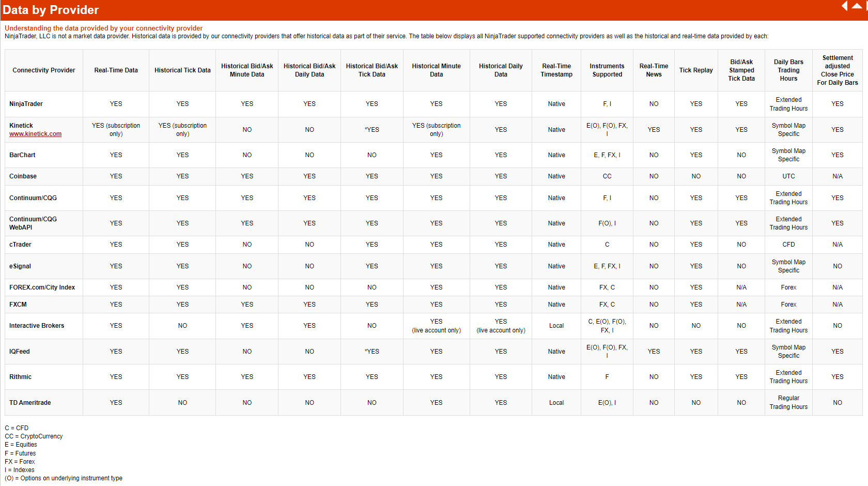The width and height of the screenshot is (868, 486).
Task: Select the Instruments Supported column header
Action: 607,70
